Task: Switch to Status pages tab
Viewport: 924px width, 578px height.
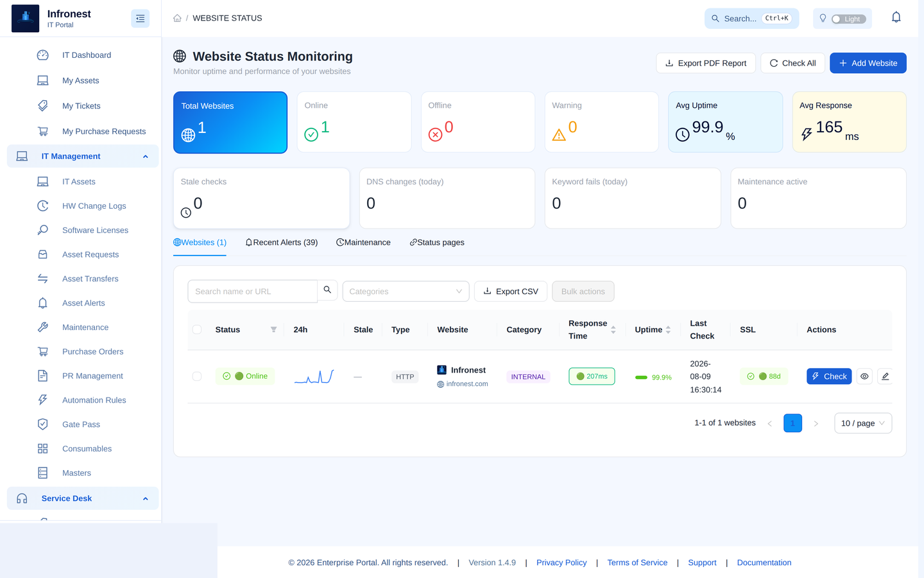Action: [437, 242]
